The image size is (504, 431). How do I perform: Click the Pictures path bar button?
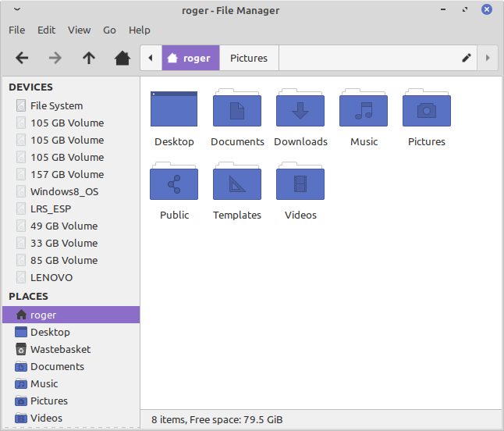point(249,58)
